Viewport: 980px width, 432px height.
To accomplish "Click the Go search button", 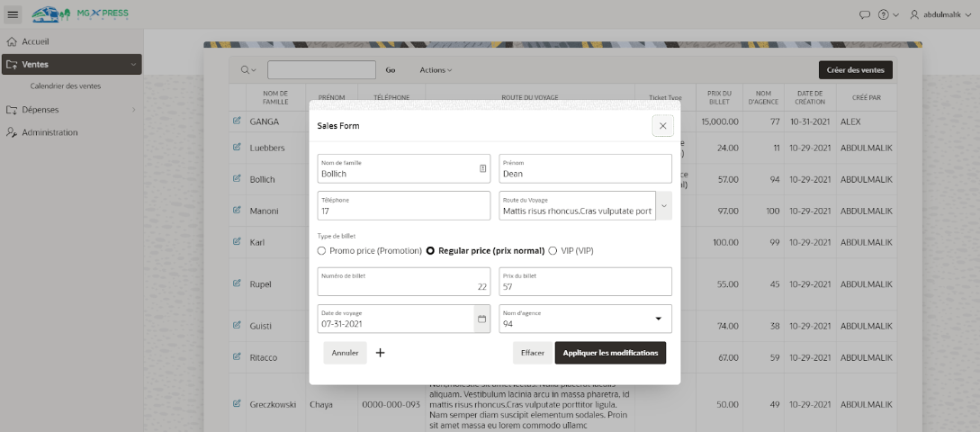I will [x=391, y=70].
